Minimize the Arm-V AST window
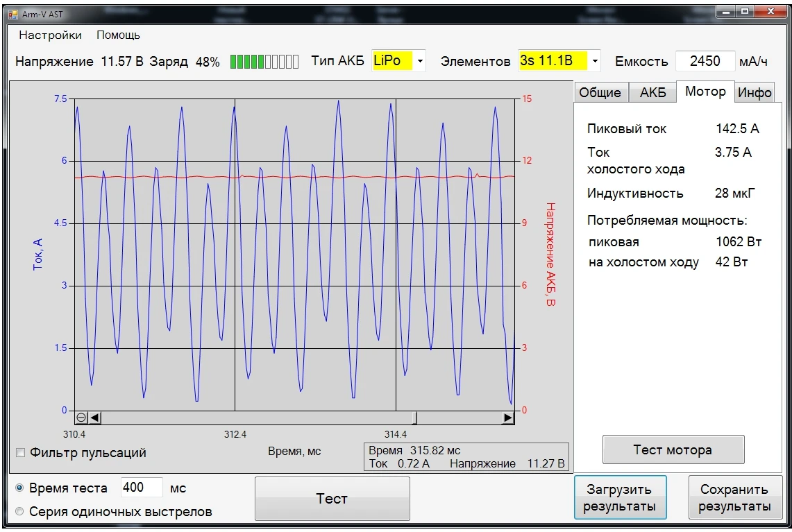The image size is (792, 532). click(x=726, y=12)
